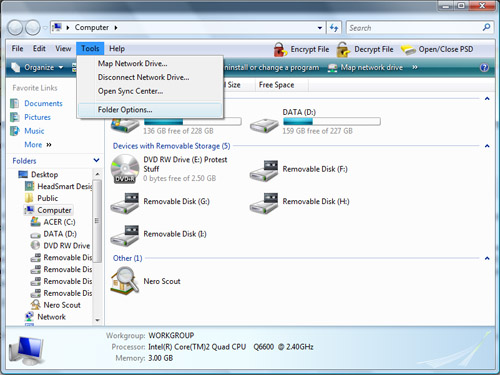
Task: Click the Organize toolbar icon
Action: [x=16, y=67]
